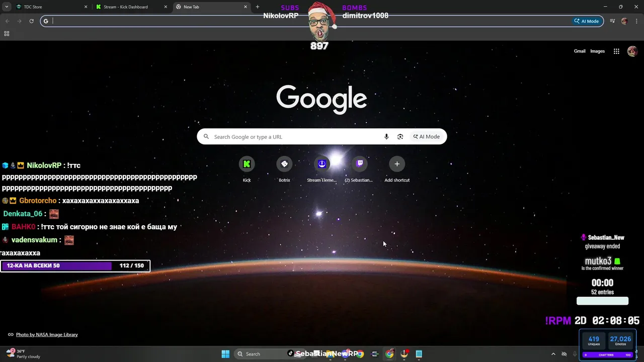The height and width of the screenshot is (362, 644).
Task: Open the Windows Start menu
Action: (225, 354)
